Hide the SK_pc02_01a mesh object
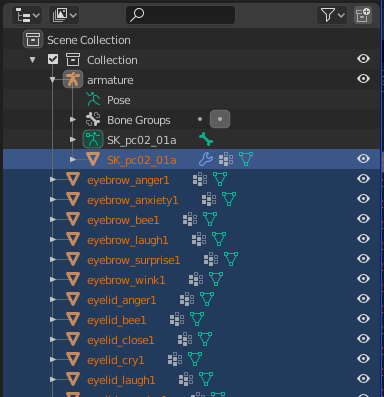This screenshot has width=384, height=397. point(363,159)
